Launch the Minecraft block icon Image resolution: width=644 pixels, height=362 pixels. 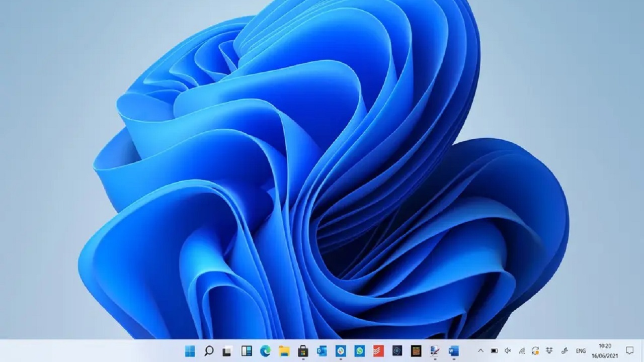416,351
